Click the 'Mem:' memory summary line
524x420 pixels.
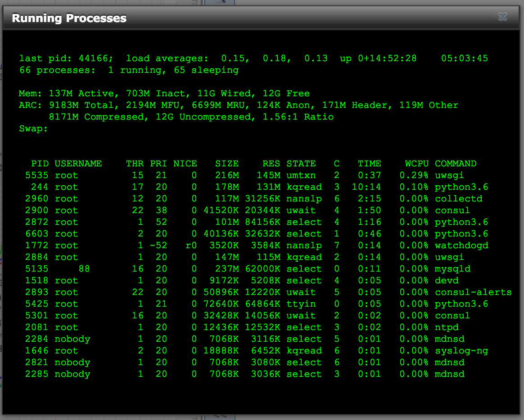pos(164,94)
